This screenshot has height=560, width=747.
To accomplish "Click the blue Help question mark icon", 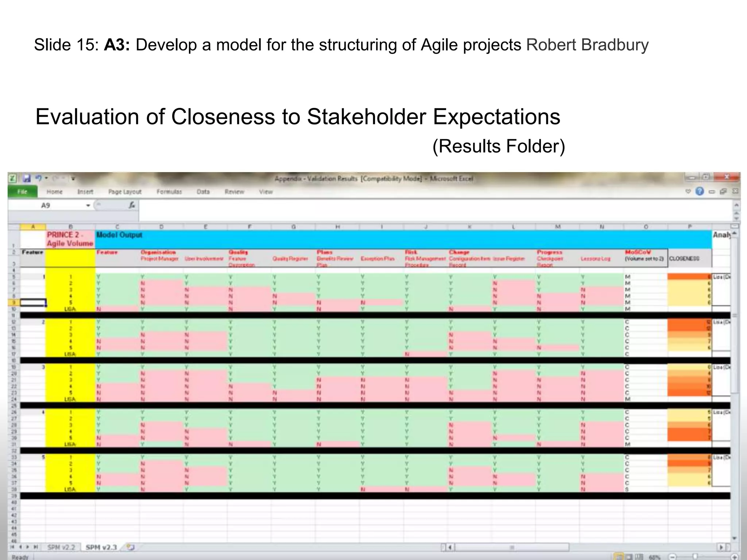I will pos(700,191).
